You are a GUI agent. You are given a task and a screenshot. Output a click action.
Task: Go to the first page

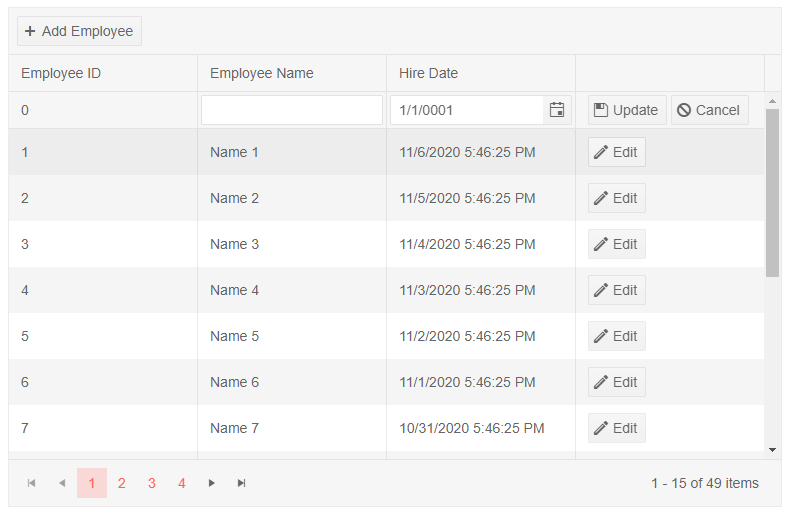point(32,483)
